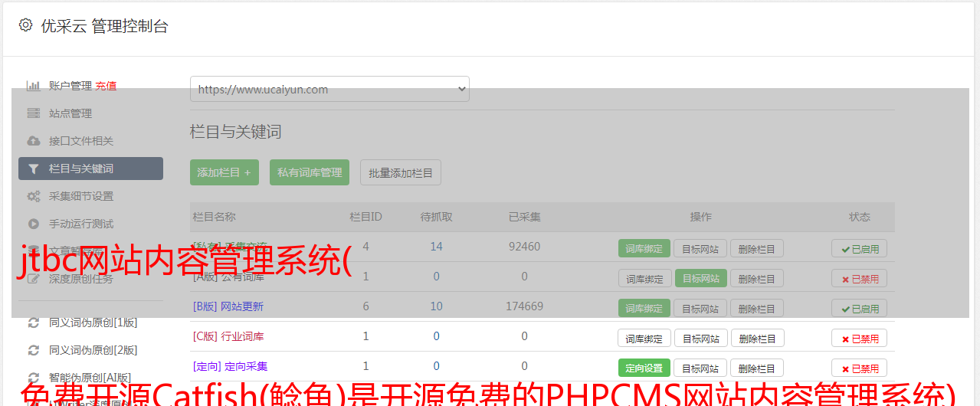Click the 批量添加栏目 button

pyautogui.click(x=401, y=172)
